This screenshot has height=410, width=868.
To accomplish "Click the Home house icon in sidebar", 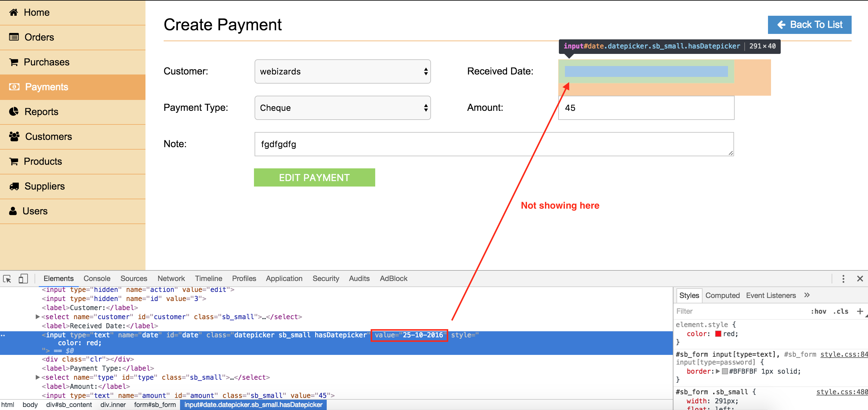I will [13, 12].
